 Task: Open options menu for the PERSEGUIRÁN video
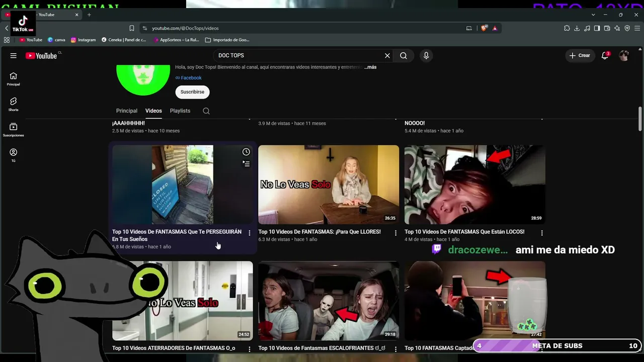(250, 233)
